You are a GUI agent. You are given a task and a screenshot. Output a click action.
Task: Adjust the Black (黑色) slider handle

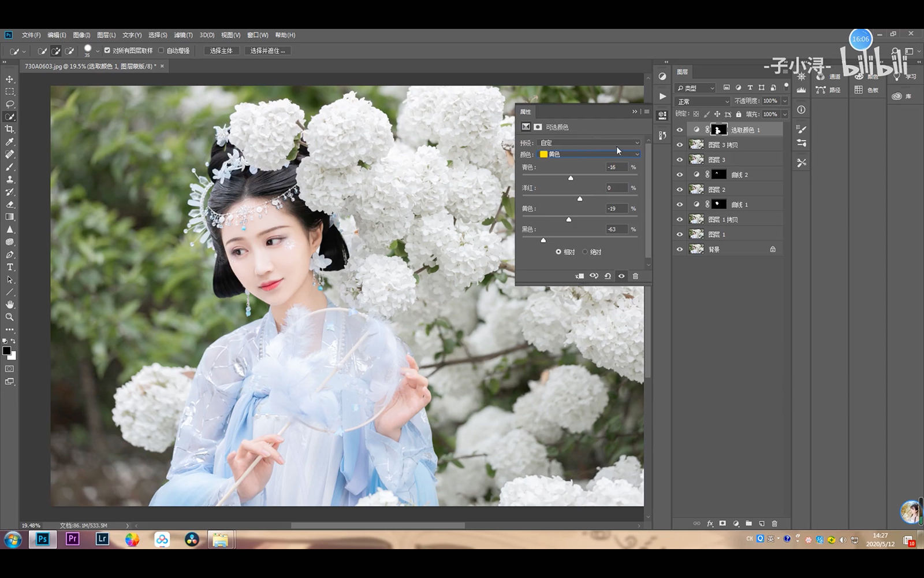[543, 240]
